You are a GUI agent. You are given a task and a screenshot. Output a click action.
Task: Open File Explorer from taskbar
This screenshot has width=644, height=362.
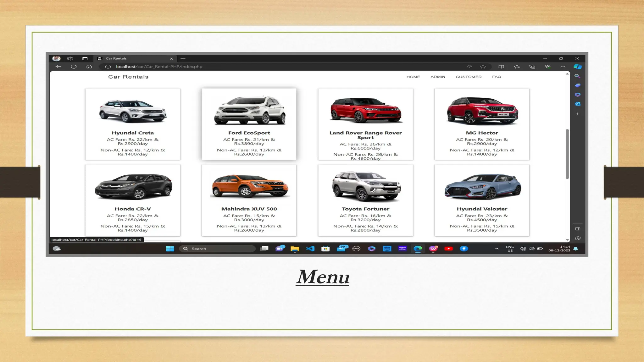(x=295, y=249)
